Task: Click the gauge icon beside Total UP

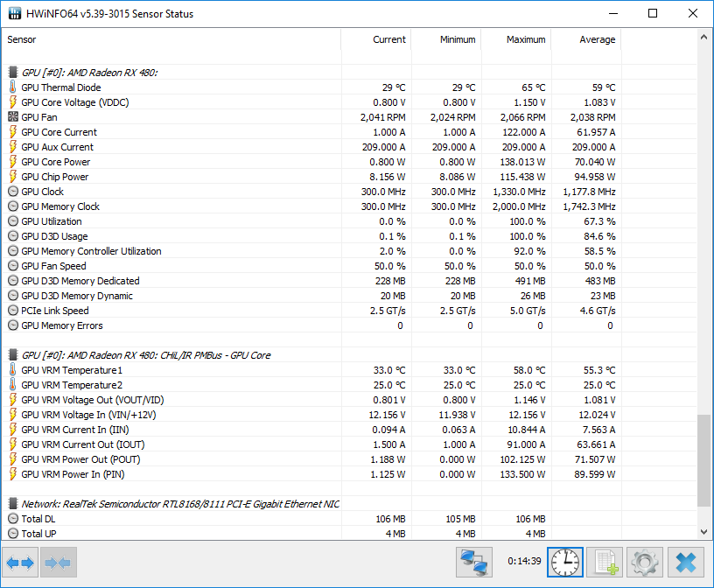Action: tap(13, 534)
